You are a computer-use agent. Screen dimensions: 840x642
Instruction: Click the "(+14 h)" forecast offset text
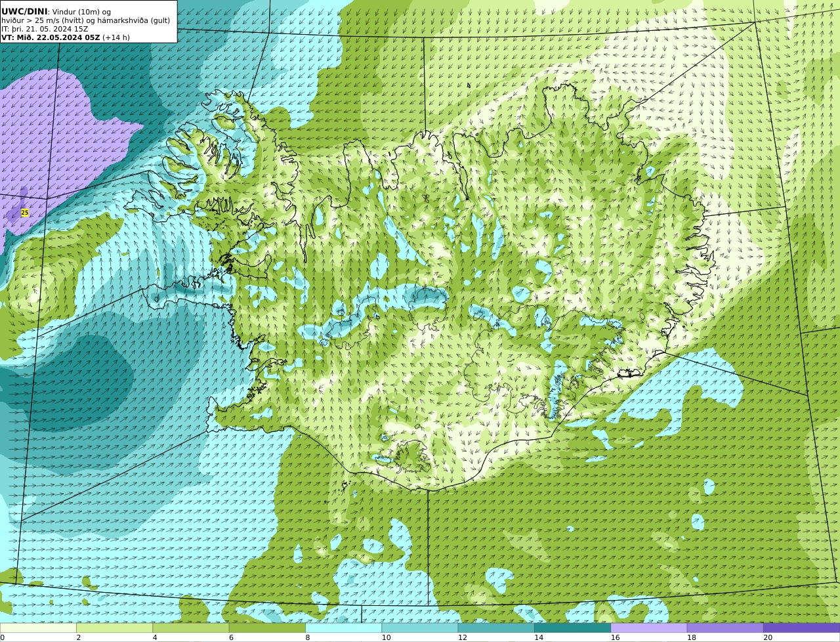[x=116, y=37]
